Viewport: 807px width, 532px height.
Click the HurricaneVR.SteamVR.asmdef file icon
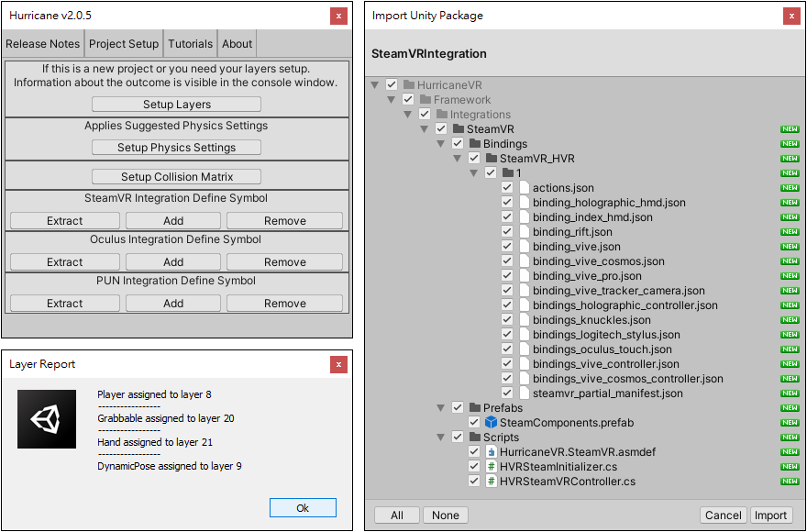tap(492, 452)
